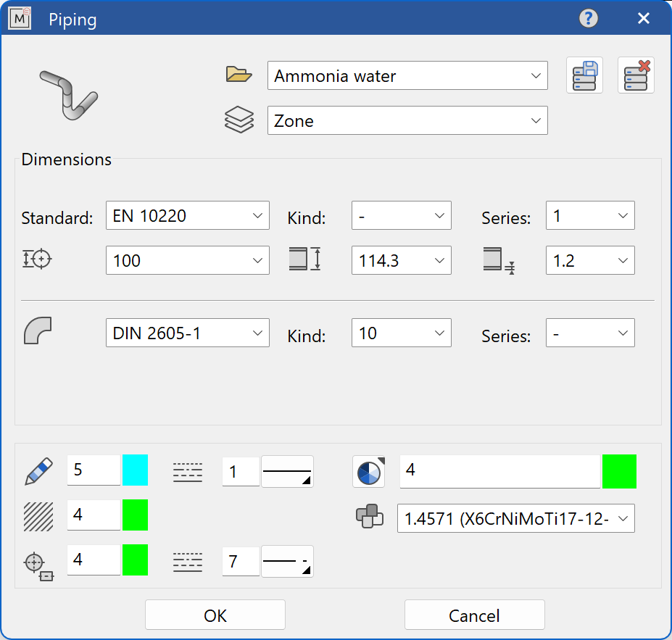Click the pipe elbow icon
The image size is (672, 640).
point(38,331)
